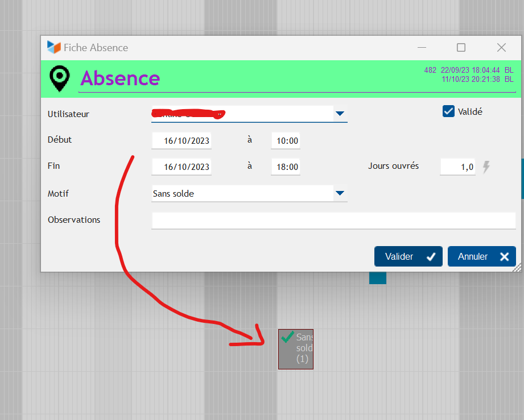The image size is (524, 420).
Task: Edit the Début time 10:00 field
Action: [x=286, y=141]
